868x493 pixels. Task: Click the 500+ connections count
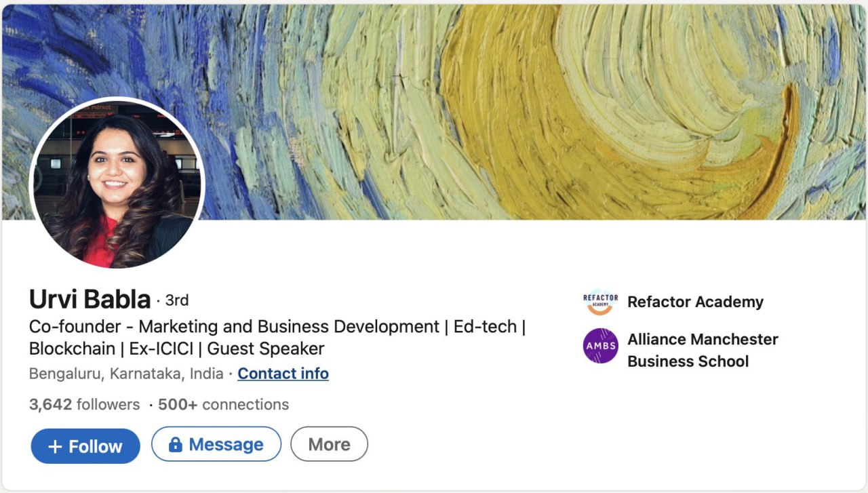pos(223,405)
